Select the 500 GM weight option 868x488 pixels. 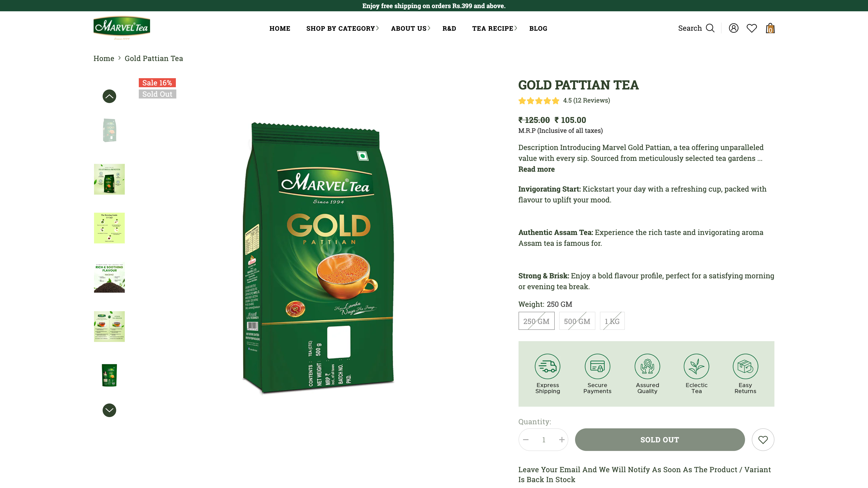577,321
